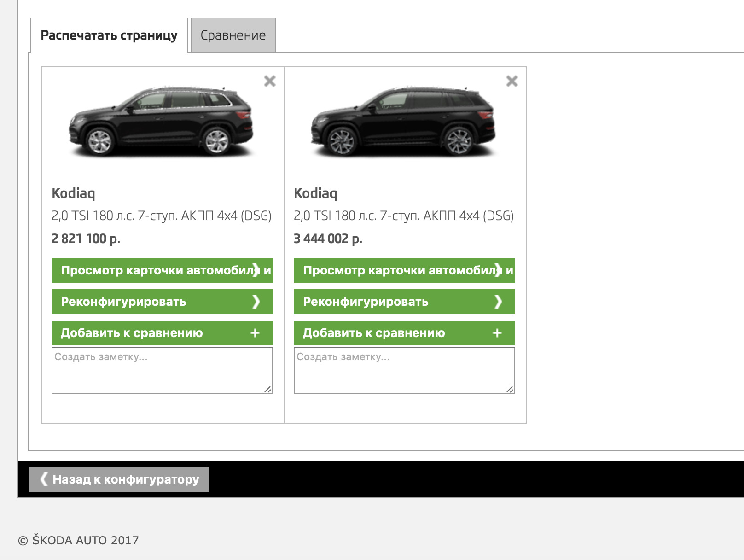The width and height of the screenshot is (744, 560).
Task: Add the 3 444 002 р. Kodiaq to comparison
Action: 404,333
